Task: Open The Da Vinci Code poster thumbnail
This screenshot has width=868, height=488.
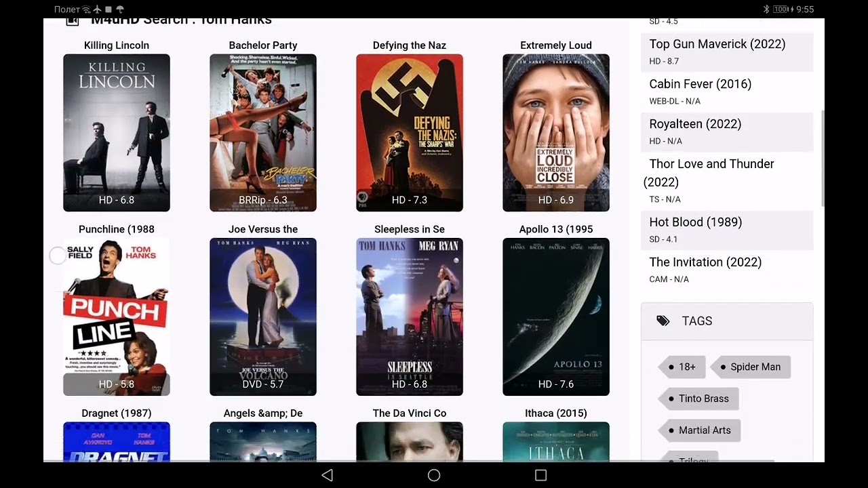Action: pyautogui.click(x=410, y=442)
